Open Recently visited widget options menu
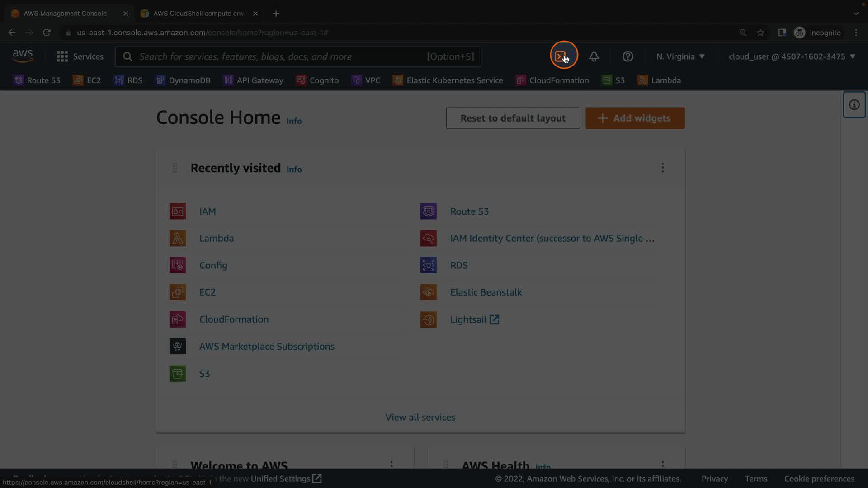Screen dimensions: 868x488 (x=662, y=168)
